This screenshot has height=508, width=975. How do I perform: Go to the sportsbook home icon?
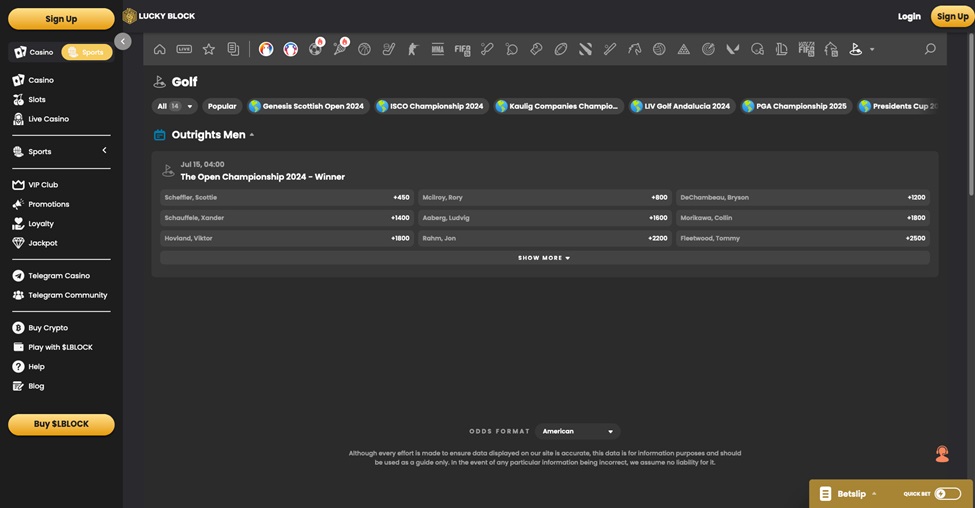point(159,49)
